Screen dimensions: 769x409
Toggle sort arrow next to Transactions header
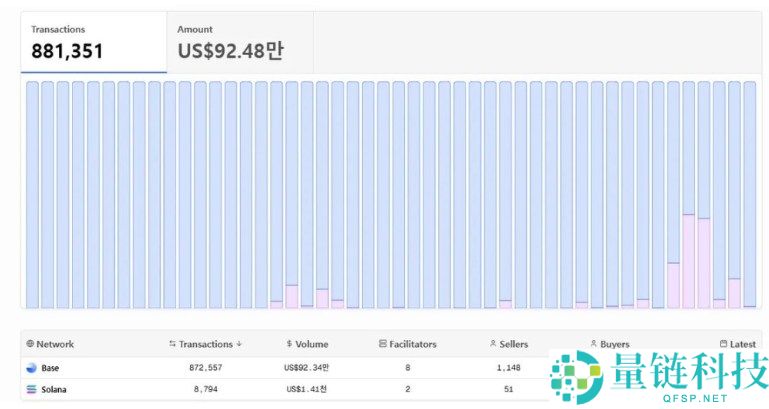pos(239,344)
